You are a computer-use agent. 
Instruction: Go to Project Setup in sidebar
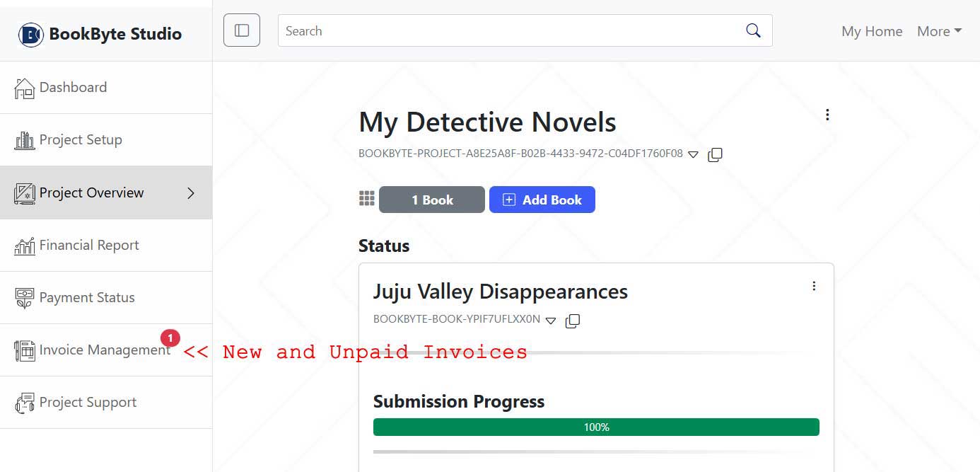80,140
